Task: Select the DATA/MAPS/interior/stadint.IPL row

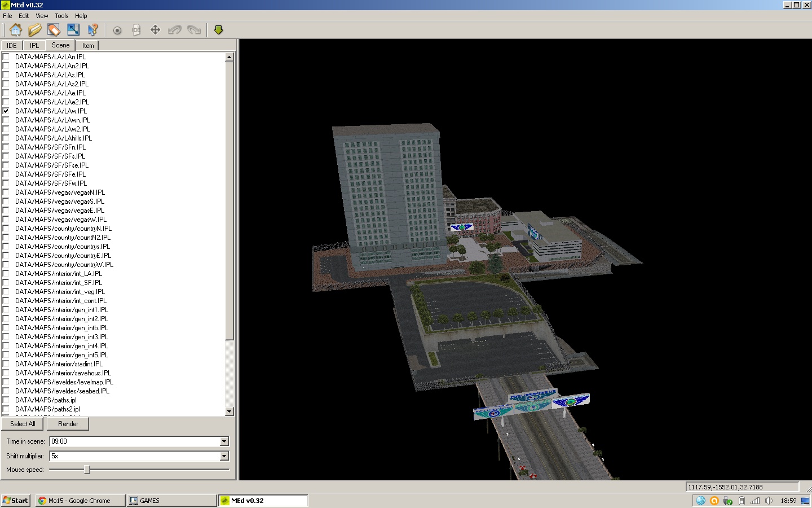Action: point(59,364)
